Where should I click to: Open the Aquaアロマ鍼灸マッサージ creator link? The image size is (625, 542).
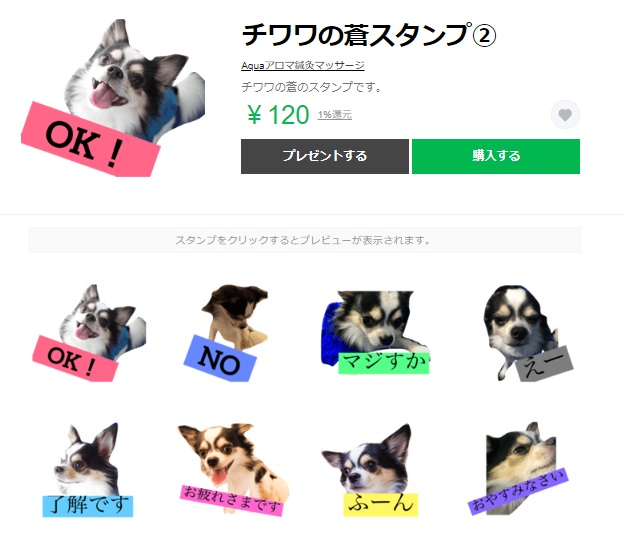303,65
